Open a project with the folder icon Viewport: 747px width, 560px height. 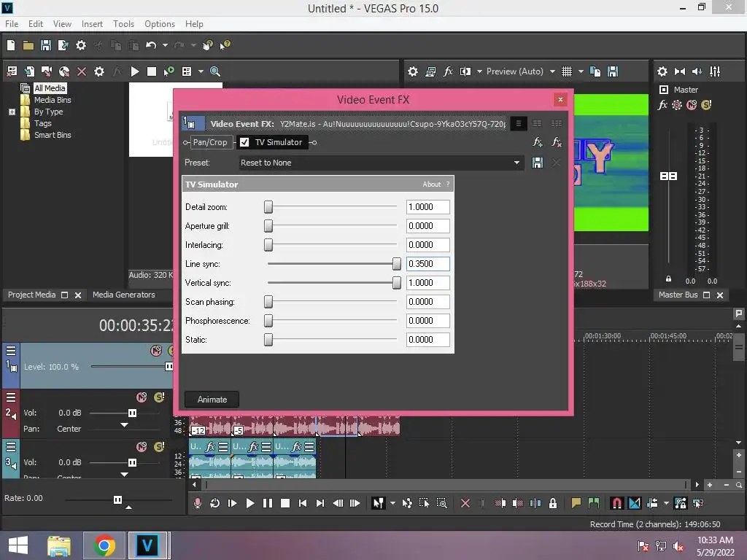[x=28, y=45]
